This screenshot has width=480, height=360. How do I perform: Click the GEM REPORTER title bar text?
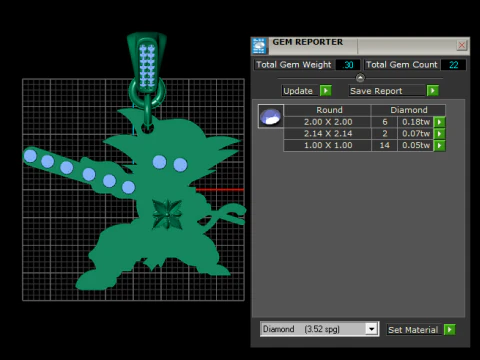(x=307, y=42)
